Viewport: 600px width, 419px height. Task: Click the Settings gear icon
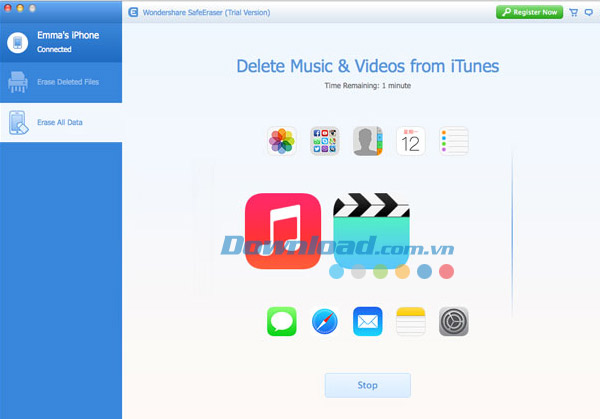click(x=453, y=321)
